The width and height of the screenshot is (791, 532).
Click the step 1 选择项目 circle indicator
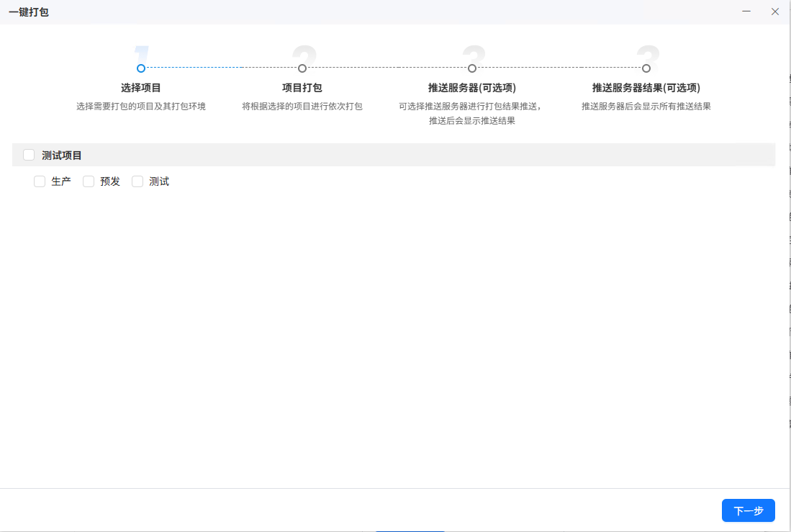pos(141,69)
